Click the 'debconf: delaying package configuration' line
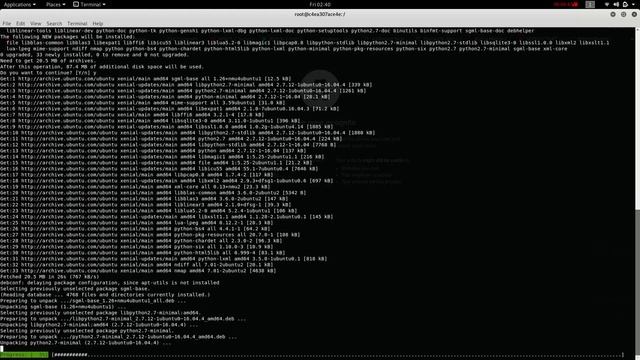640x360 pixels. 109,282
